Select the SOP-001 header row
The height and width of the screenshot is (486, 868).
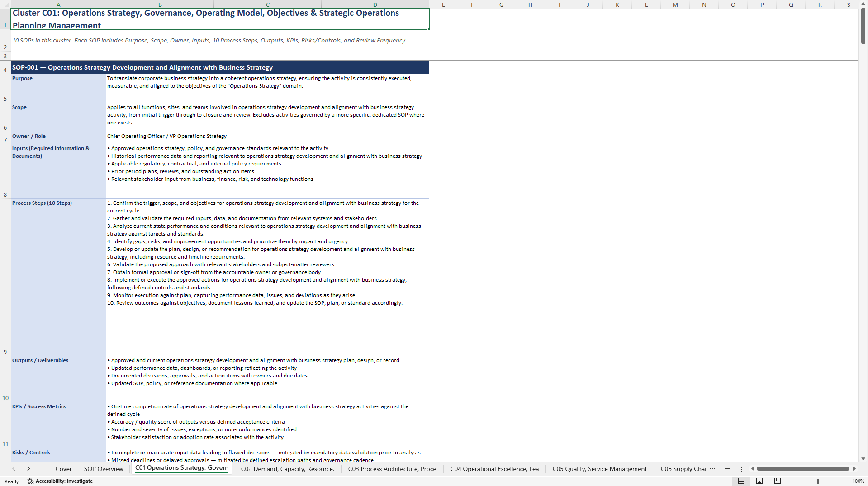[220, 67]
